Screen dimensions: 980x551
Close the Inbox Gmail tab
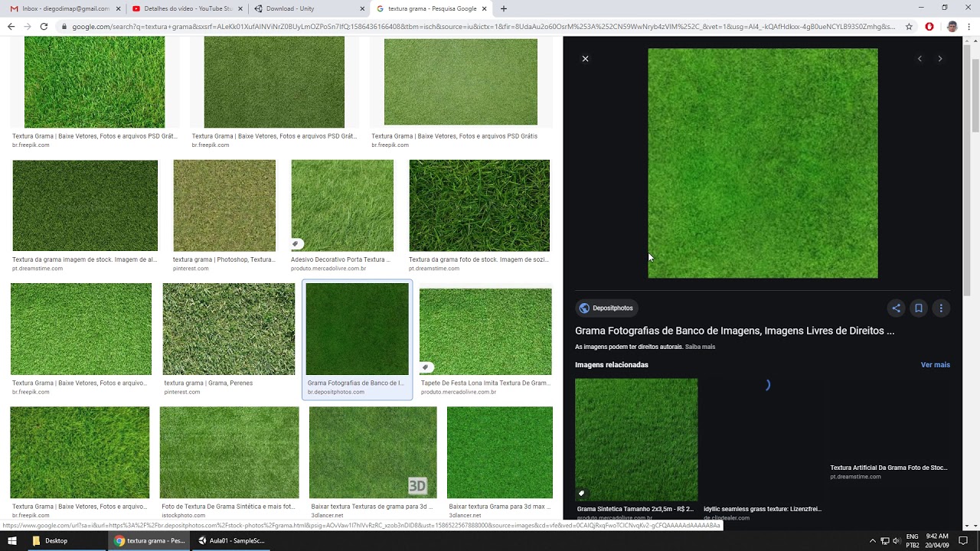tap(118, 9)
